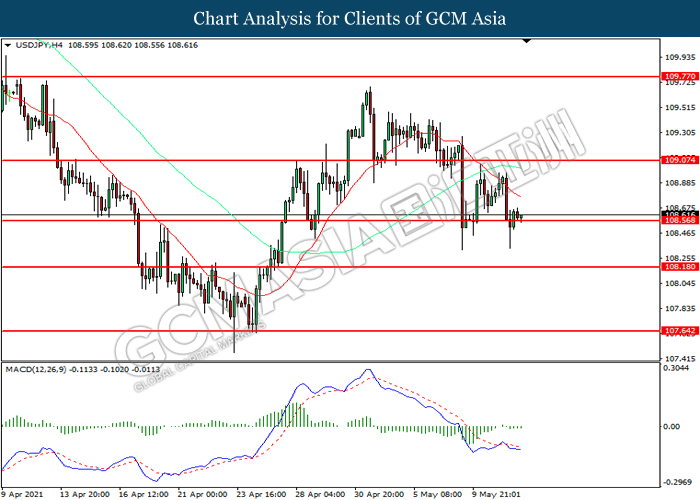Click the 109.305 price axis value
700x500 pixels.
tap(680, 133)
